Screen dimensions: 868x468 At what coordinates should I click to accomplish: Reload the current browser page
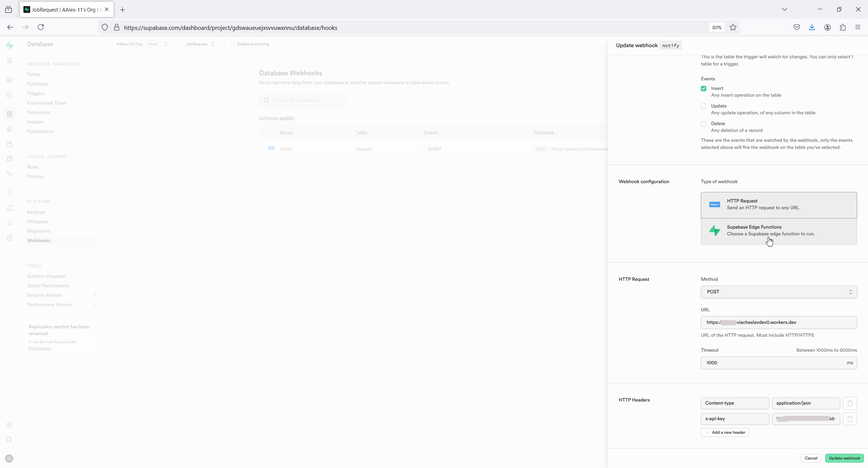point(41,27)
